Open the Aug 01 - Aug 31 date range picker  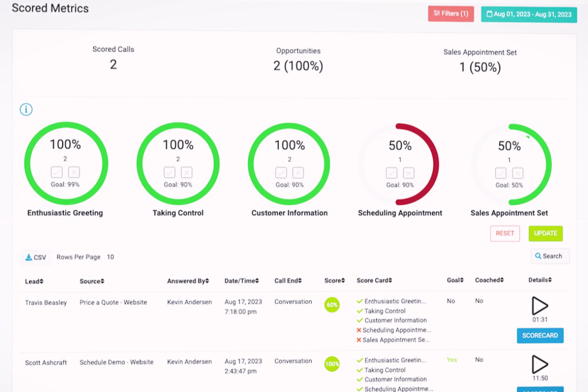click(x=529, y=14)
